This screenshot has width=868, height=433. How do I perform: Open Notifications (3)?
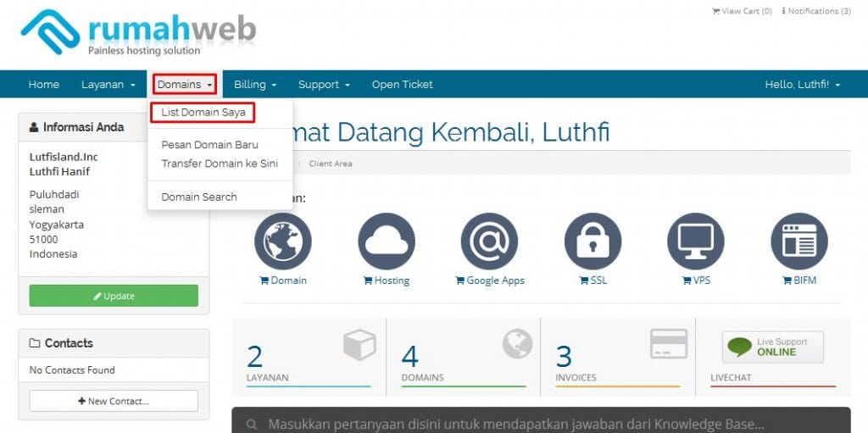click(x=816, y=11)
